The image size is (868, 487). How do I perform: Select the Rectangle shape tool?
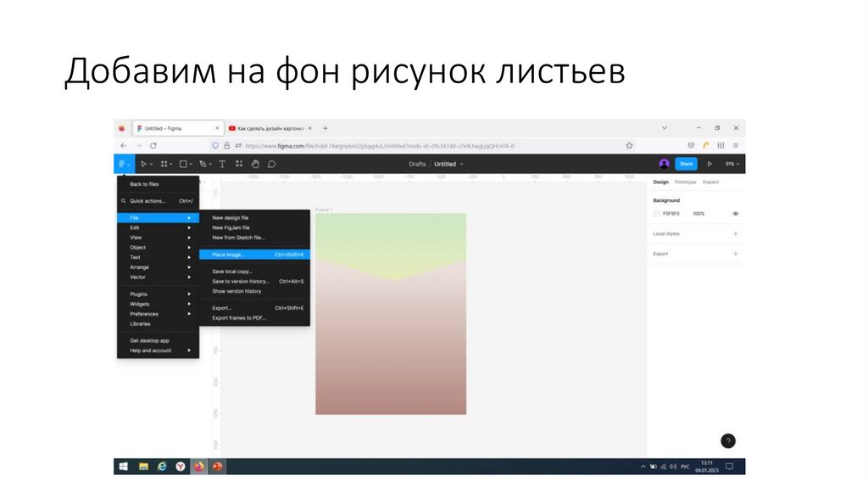tap(183, 164)
